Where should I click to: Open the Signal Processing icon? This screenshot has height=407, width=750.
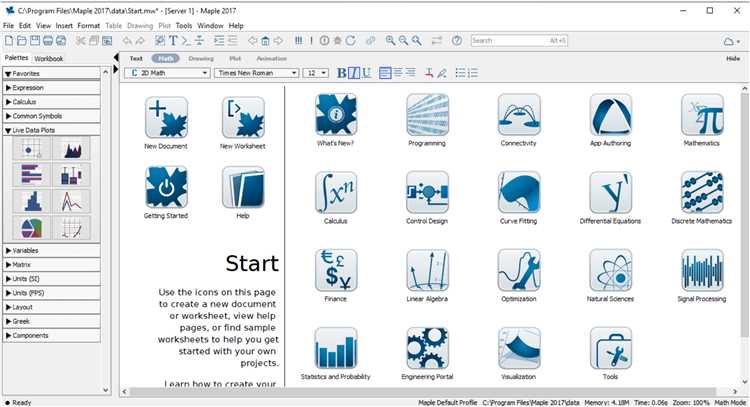702,270
